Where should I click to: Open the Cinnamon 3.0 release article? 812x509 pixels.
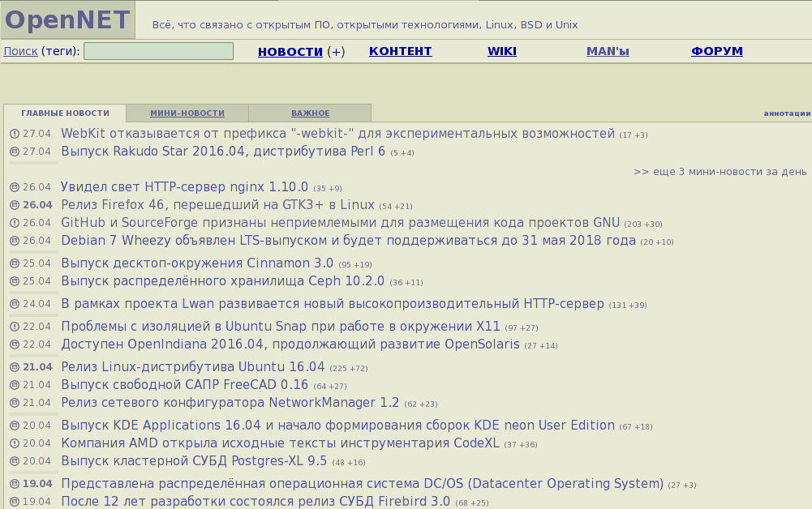197,263
